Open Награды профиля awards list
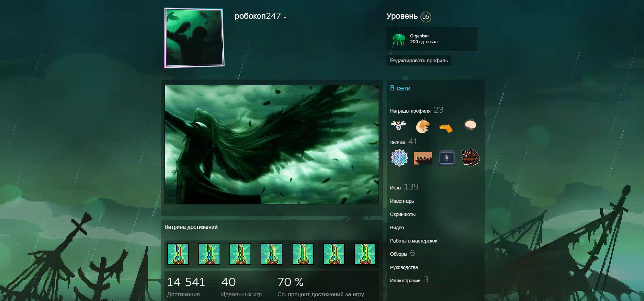Image resolution: width=644 pixels, height=301 pixels. point(410,111)
